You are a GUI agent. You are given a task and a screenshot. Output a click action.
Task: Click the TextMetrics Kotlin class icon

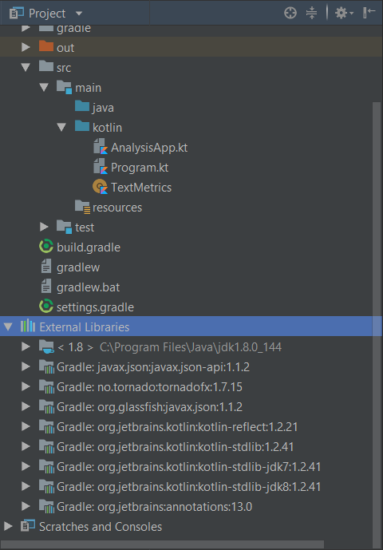pyautogui.click(x=100, y=187)
